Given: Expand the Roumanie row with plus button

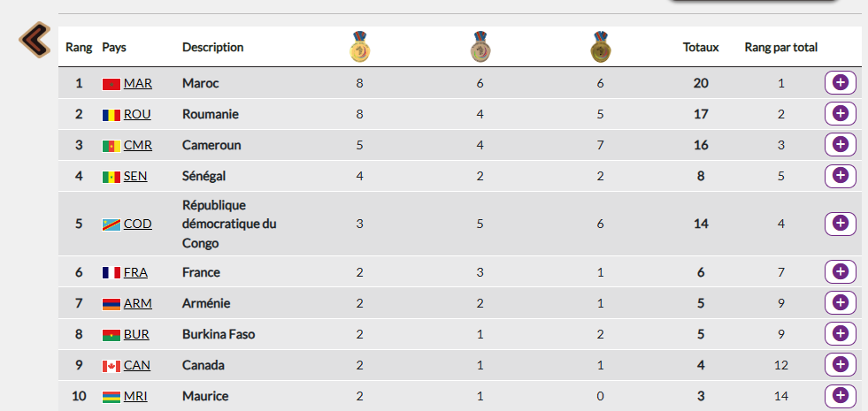Looking at the screenshot, I should (840, 114).
